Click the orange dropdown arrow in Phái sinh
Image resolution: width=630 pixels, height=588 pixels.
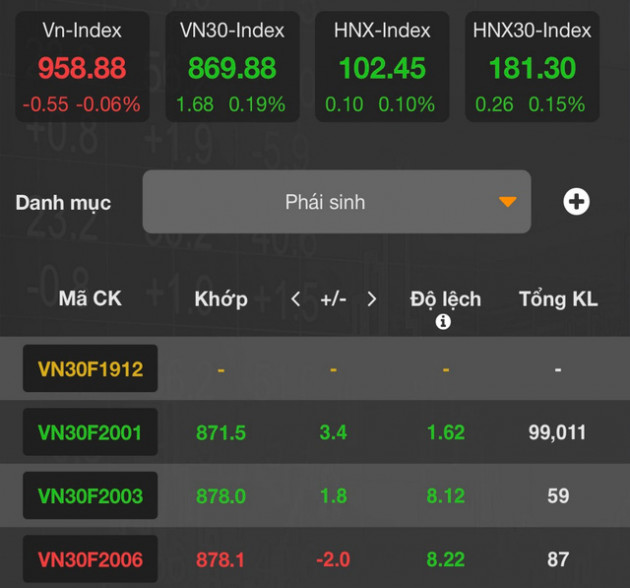tap(507, 202)
